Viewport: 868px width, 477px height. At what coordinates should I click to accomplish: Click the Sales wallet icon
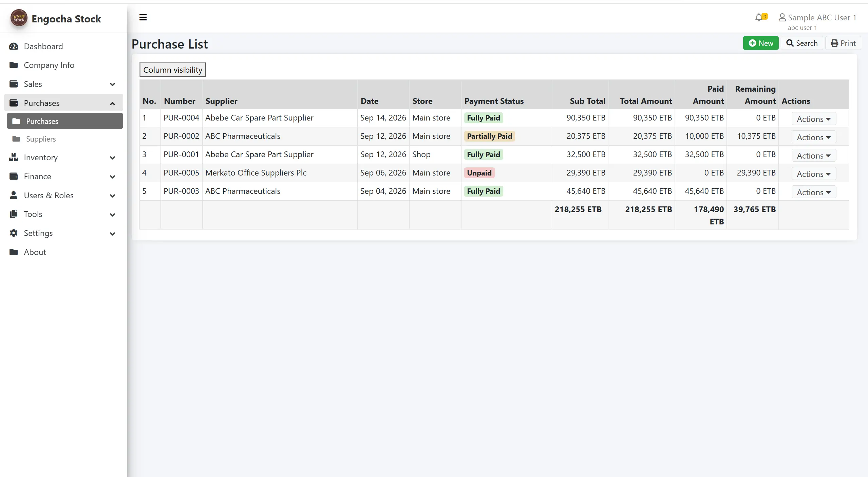(x=14, y=84)
